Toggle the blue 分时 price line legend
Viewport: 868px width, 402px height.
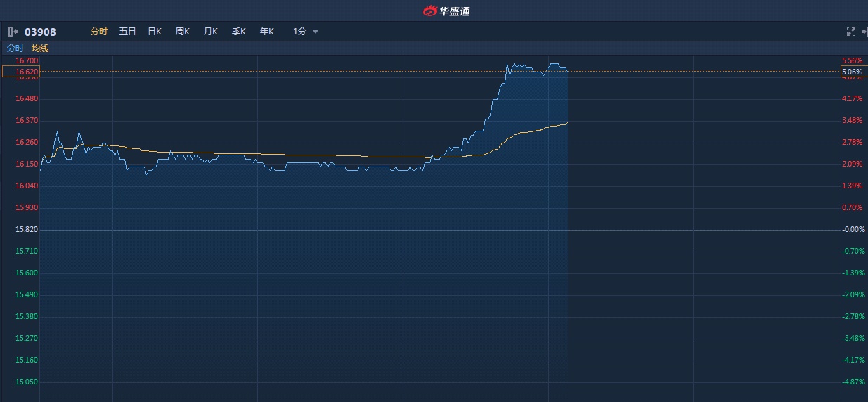15,48
